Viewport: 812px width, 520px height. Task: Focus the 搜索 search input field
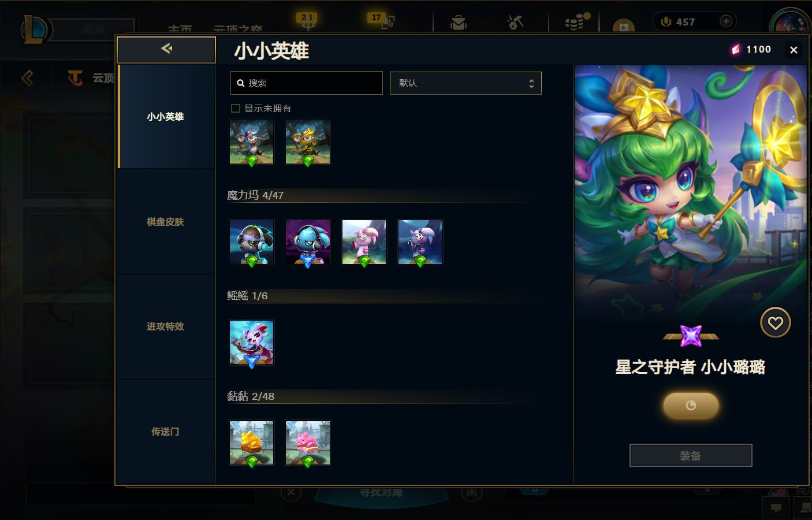tap(307, 83)
